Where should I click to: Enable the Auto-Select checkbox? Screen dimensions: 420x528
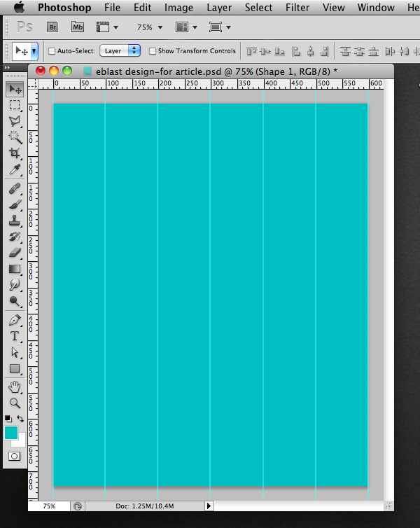point(52,51)
